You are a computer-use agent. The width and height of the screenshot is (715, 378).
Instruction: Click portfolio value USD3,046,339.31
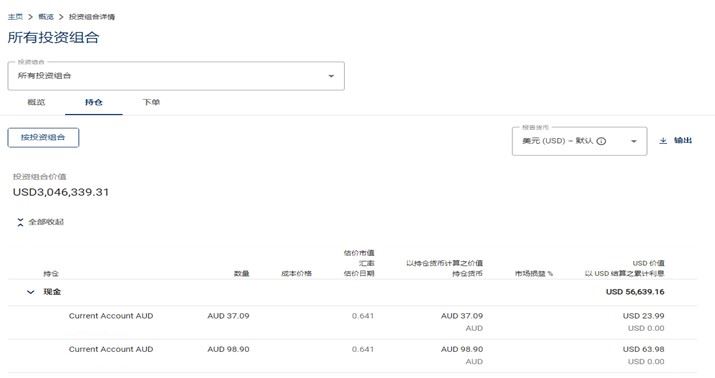click(61, 192)
